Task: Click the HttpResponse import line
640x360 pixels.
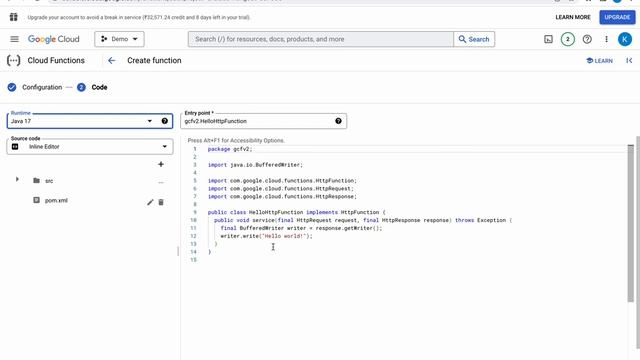Action: pos(282,196)
